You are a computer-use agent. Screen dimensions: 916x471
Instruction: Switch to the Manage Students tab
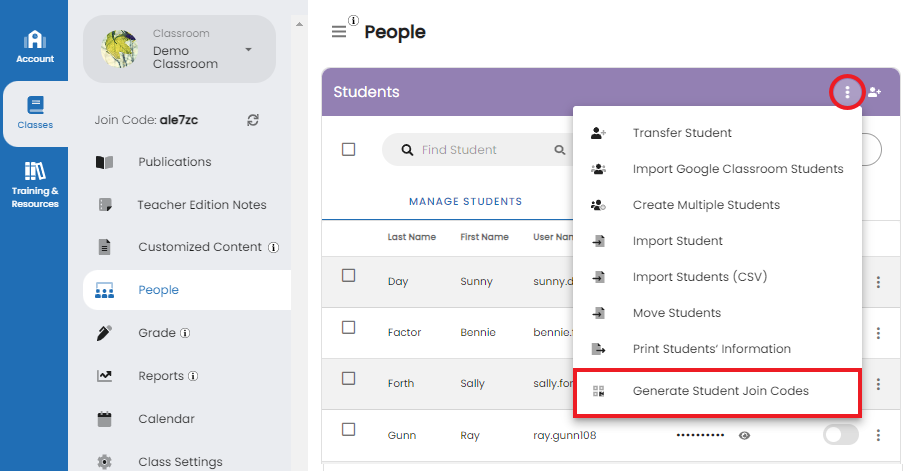[x=466, y=202]
